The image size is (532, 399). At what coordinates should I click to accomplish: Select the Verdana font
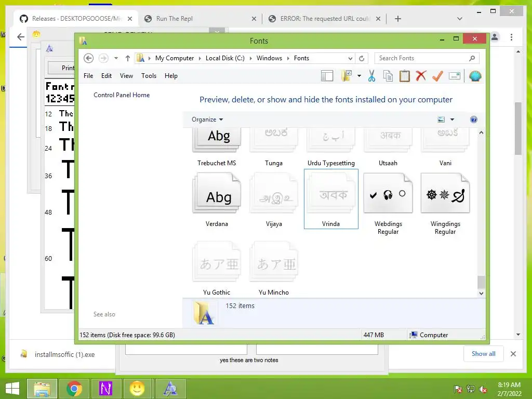pyautogui.click(x=217, y=199)
